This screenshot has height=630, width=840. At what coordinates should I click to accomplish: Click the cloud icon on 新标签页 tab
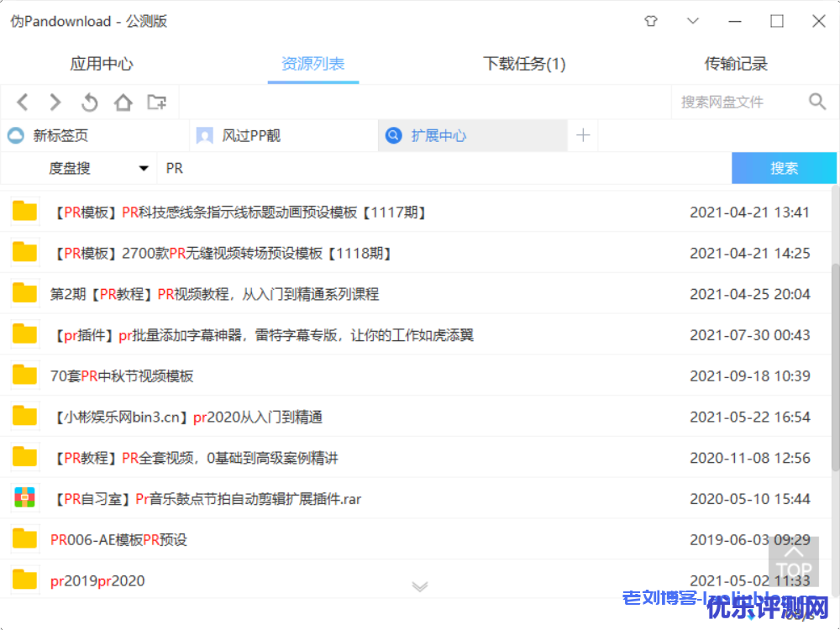point(16,135)
